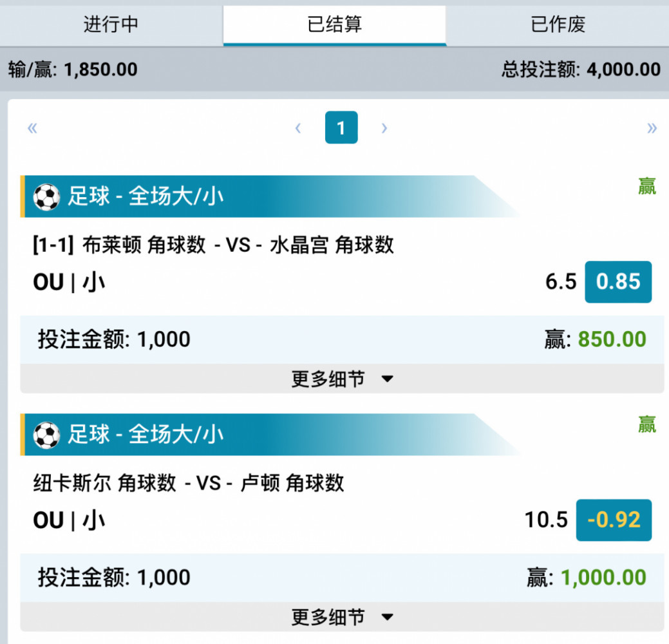Click previous page single-left arrow
Viewport: 669px width, 644px height.
(298, 128)
